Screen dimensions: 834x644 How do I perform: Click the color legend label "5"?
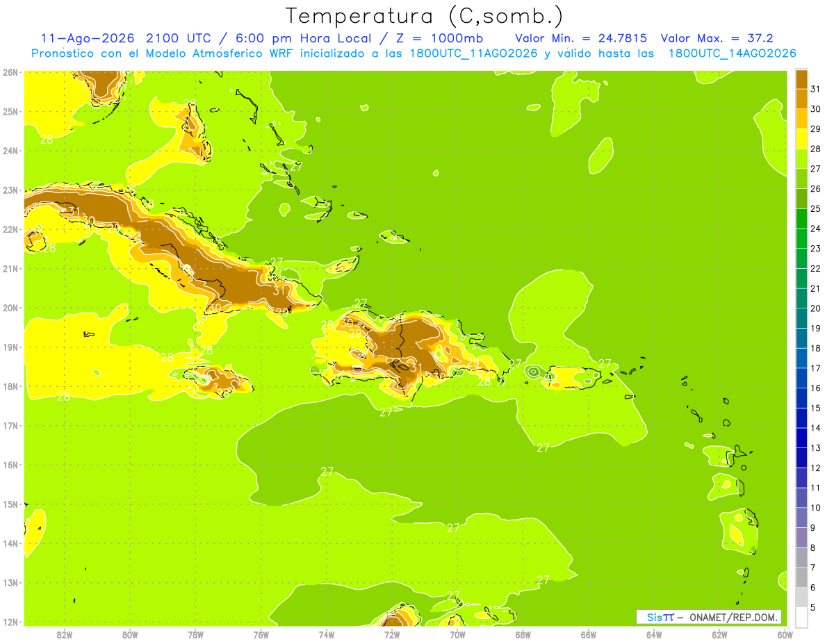(812, 607)
